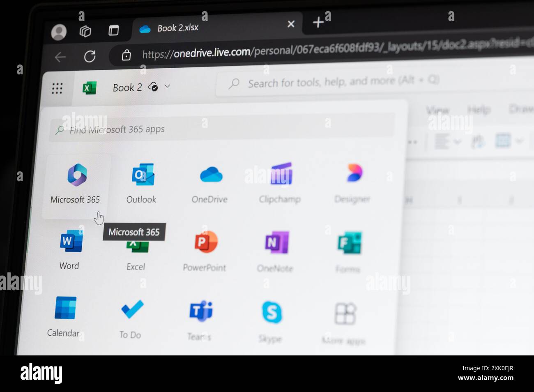534x392 pixels.
Task: Open a new browser tab
Action: [x=318, y=22]
